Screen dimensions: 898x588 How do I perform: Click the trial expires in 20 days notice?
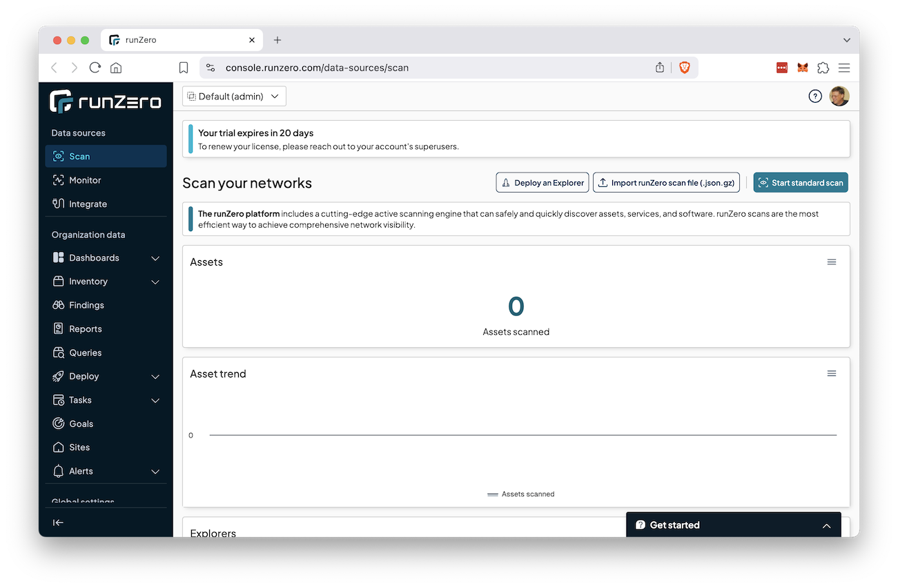[516, 139]
